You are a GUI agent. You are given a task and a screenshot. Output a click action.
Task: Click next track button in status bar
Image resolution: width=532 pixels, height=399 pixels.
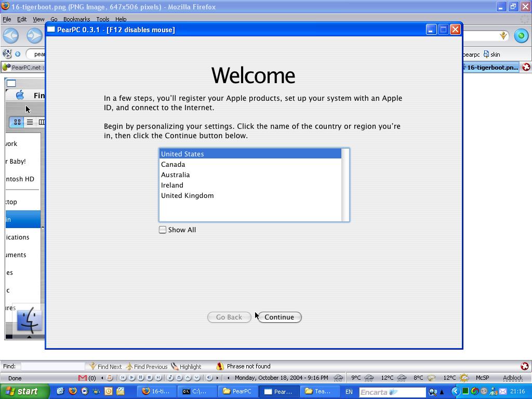[x=158, y=378]
